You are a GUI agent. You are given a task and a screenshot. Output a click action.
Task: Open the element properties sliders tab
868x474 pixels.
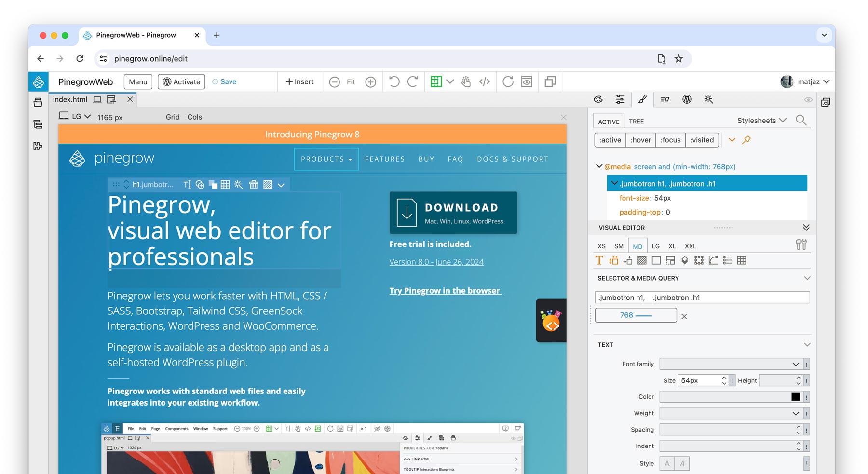pos(620,99)
